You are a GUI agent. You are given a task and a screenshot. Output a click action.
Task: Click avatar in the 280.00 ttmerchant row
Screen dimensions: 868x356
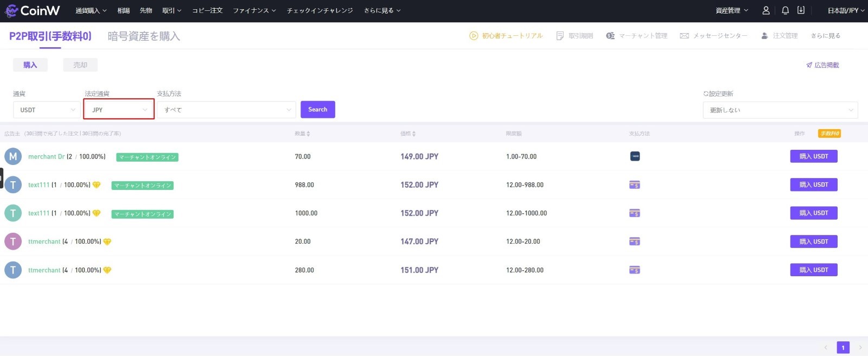tap(13, 270)
